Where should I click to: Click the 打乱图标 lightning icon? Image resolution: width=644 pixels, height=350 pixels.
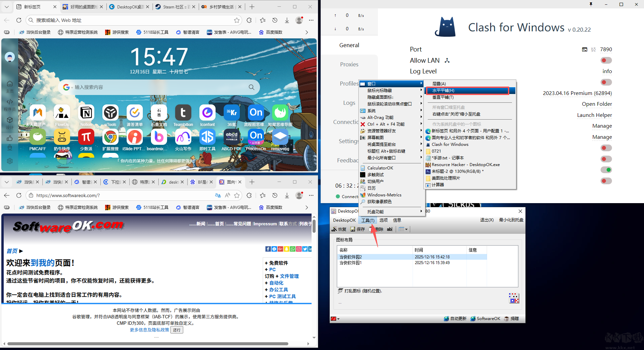pos(340,291)
